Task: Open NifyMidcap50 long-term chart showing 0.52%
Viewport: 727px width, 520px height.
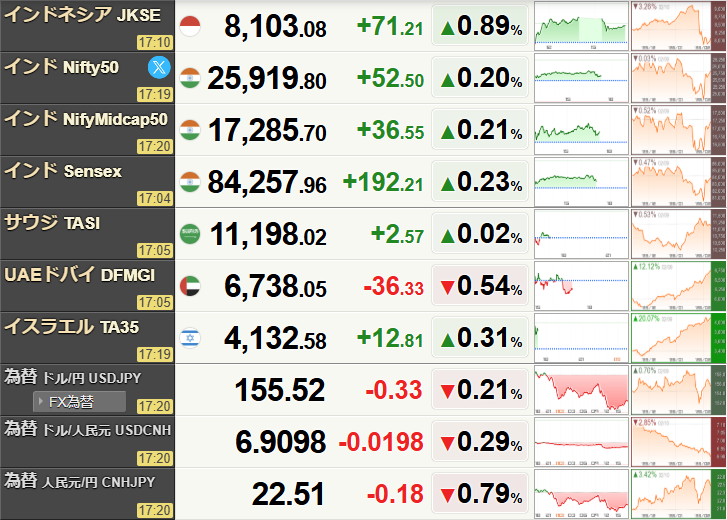Action: pyautogui.click(x=678, y=130)
